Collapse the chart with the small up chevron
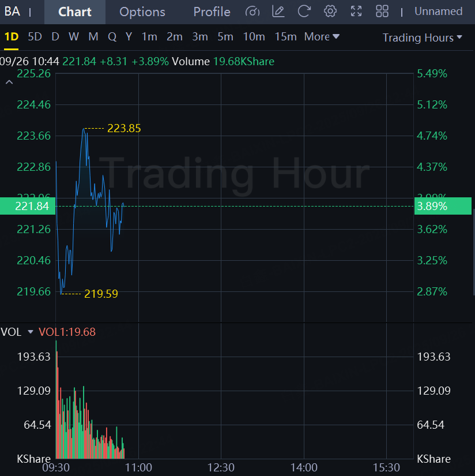Screen dimensions: 475x476 pyautogui.click(x=9, y=83)
